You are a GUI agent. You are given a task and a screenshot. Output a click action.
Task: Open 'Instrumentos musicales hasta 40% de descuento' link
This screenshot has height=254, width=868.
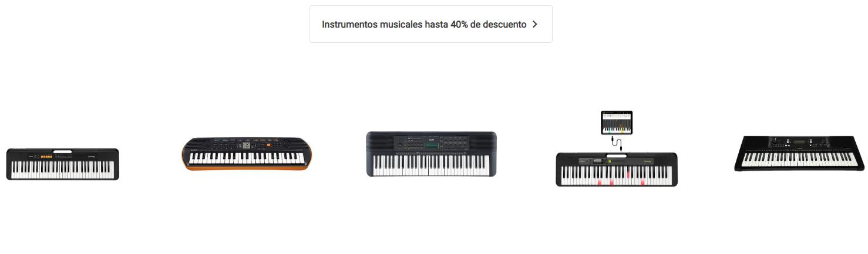tap(430, 24)
